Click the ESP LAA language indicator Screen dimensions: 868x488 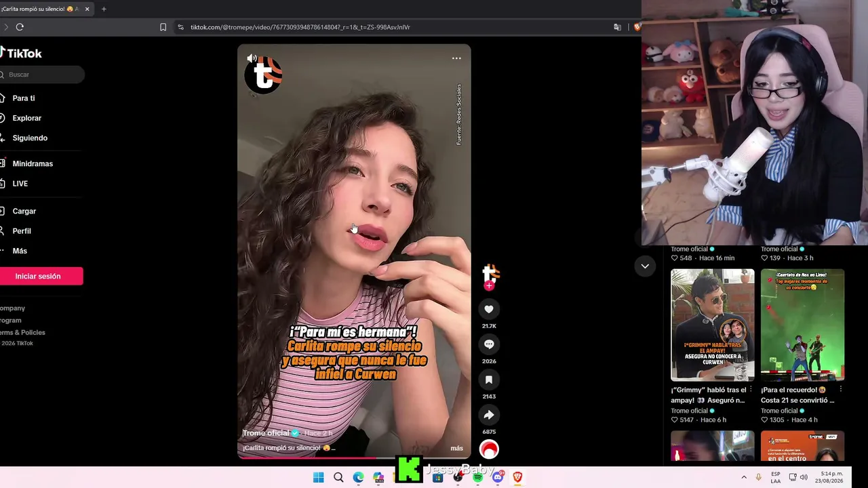tap(776, 477)
